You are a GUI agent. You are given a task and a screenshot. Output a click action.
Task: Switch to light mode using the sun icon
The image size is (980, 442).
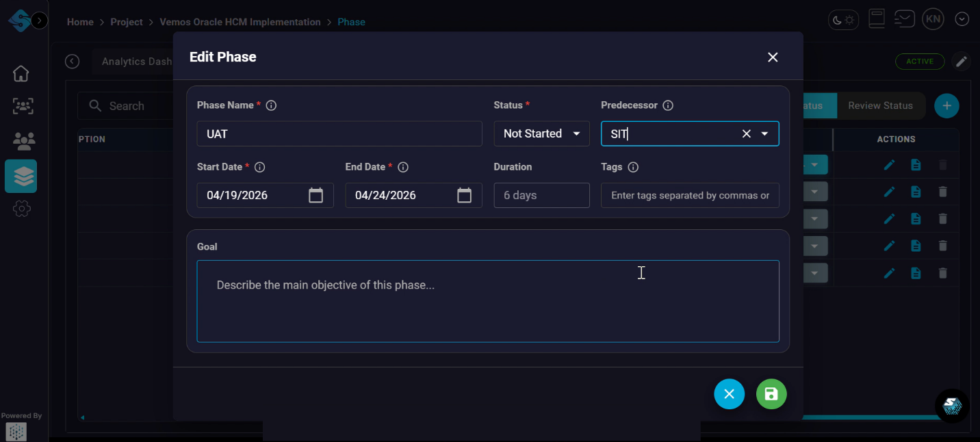pyautogui.click(x=849, y=21)
